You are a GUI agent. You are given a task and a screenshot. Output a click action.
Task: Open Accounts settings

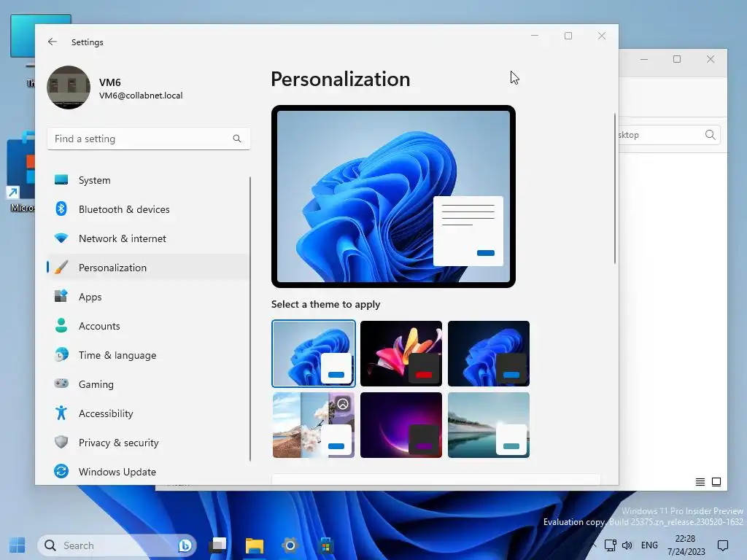[x=148, y=326]
